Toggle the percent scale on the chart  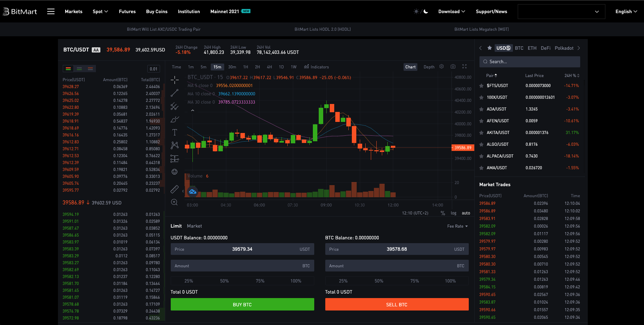443,213
